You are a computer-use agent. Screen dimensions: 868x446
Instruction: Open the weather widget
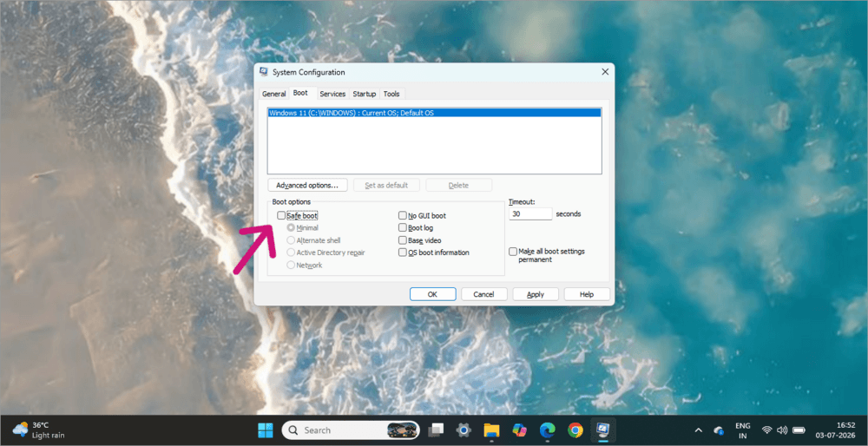pos(39,430)
